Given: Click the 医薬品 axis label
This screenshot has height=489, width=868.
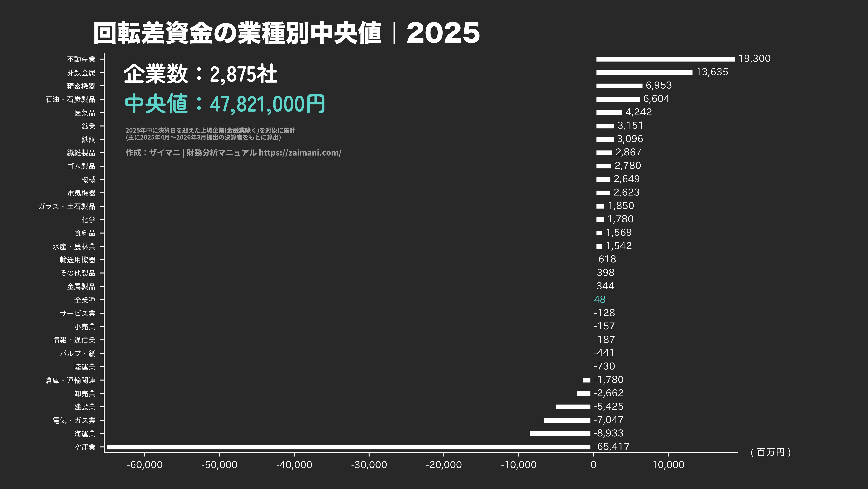Looking at the screenshot, I should (85, 113).
